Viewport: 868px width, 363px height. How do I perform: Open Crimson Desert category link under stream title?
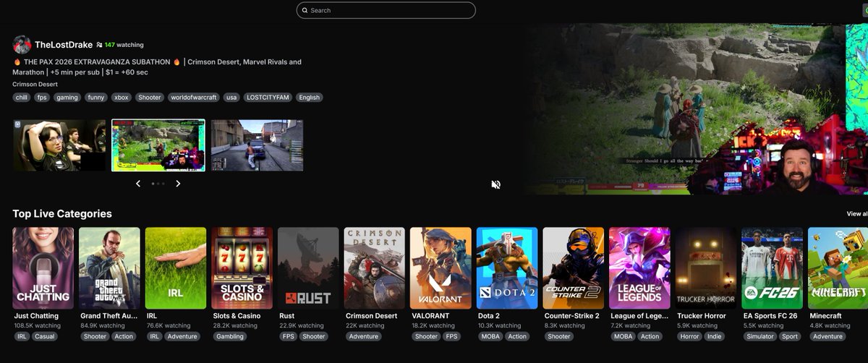(x=35, y=84)
